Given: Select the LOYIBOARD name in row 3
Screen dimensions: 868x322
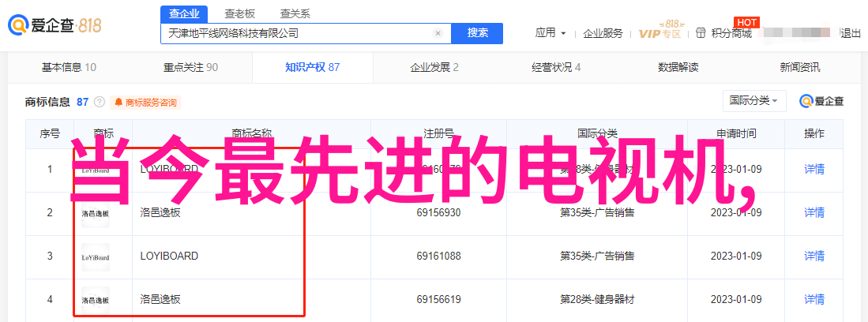Looking at the screenshot, I should click(169, 256).
